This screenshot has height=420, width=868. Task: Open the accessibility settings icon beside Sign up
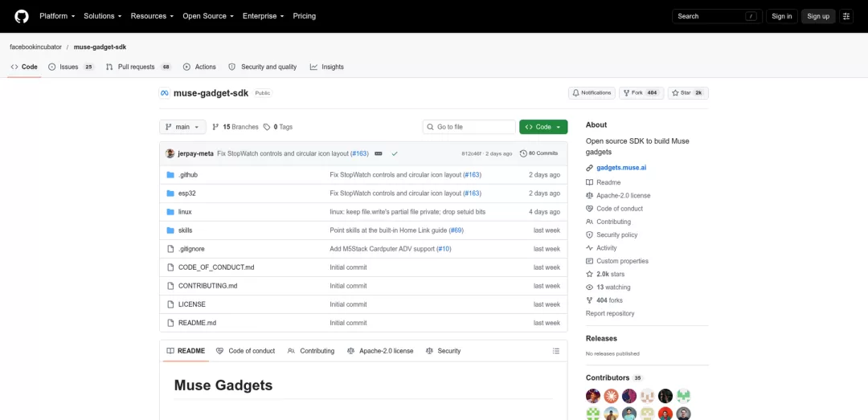(845, 16)
